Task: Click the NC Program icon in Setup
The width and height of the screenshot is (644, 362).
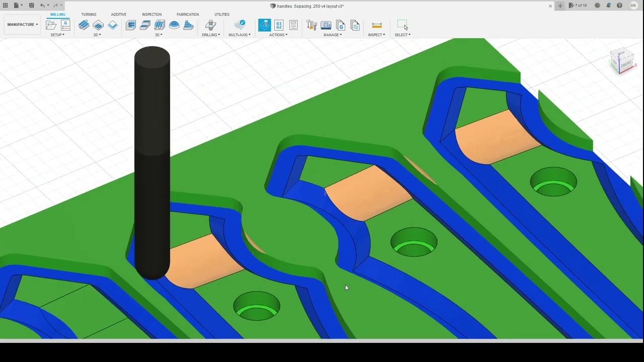Action: pyautogui.click(x=65, y=25)
